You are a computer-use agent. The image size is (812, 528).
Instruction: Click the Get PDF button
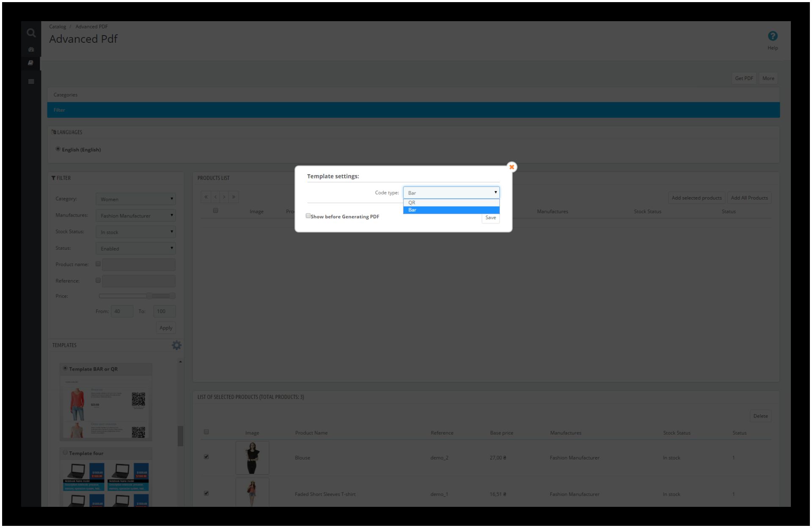point(743,78)
